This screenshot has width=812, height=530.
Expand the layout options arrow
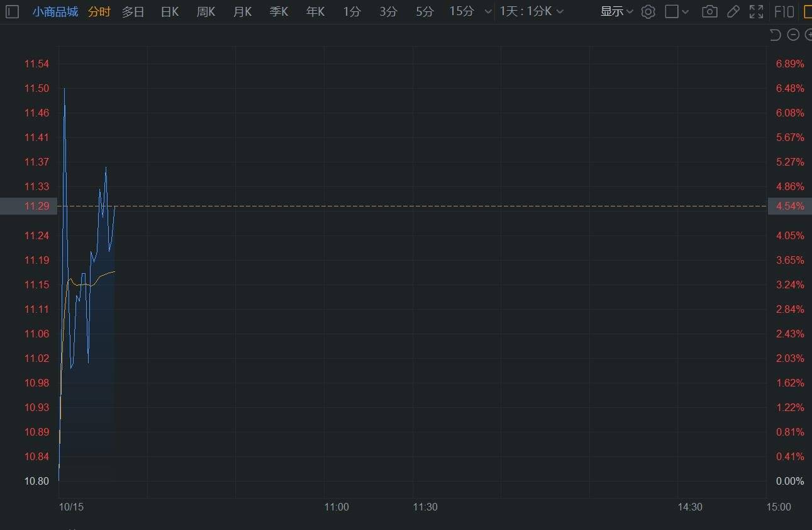[686, 12]
